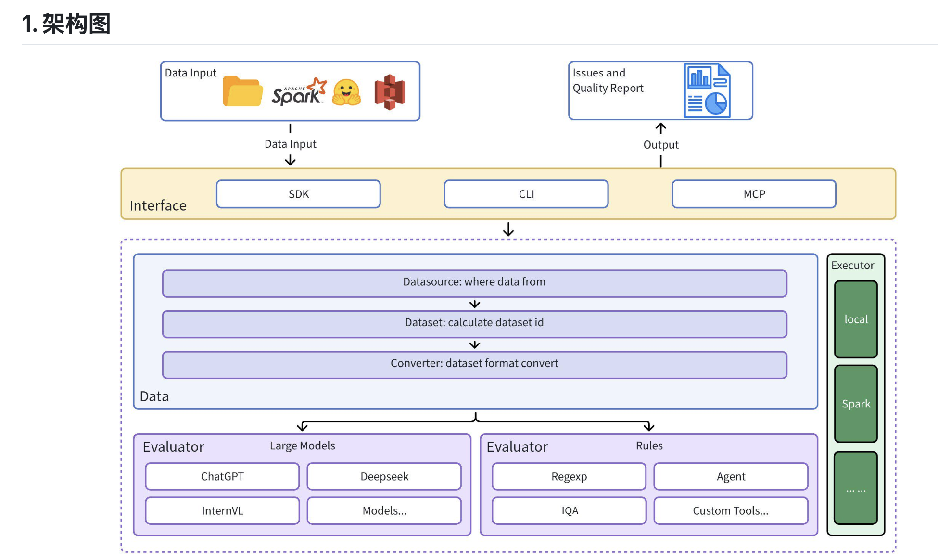Click the green Spark executor block
This screenshot has width=938, height=560.
click(x=856, y=404)
